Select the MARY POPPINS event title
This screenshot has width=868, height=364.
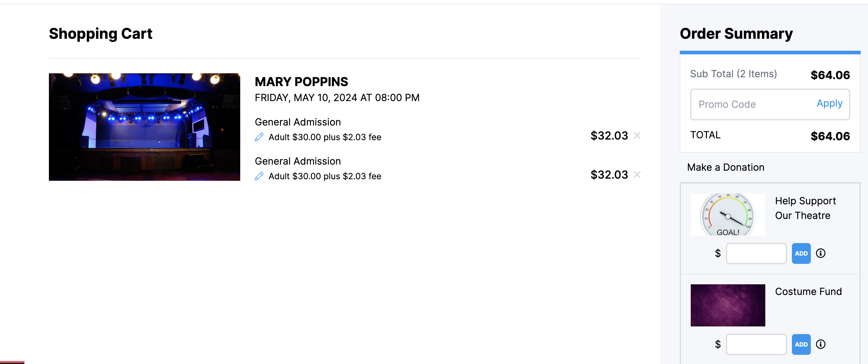pos(301,82)
